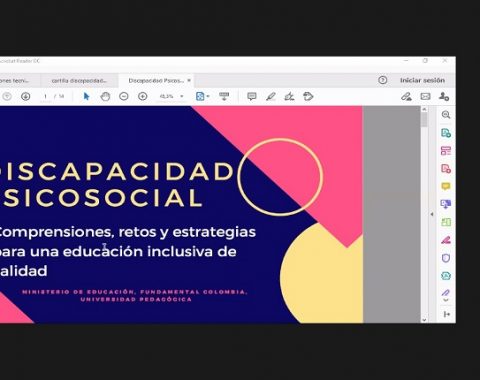Image resolution: width=480 pixels, height=380 pixels.
Task: Send file by email envelope icon
Action: click(425, 97)
